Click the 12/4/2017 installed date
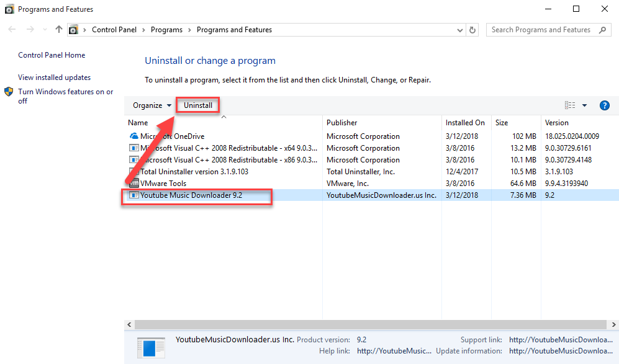 [462, 172]
